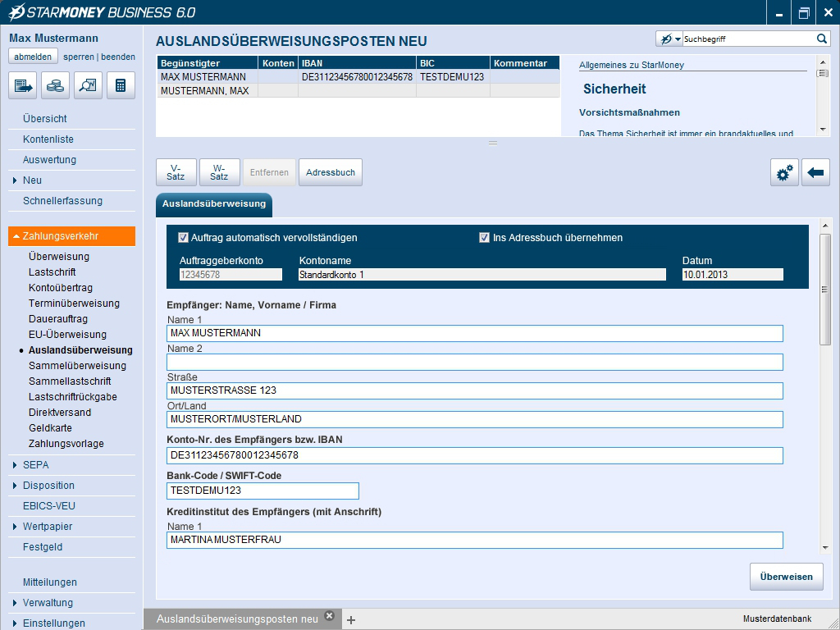Select the MUSTERMANN, MAX table row
The width and height of the screenshot is (840, 630).
[x=358, y=91]
